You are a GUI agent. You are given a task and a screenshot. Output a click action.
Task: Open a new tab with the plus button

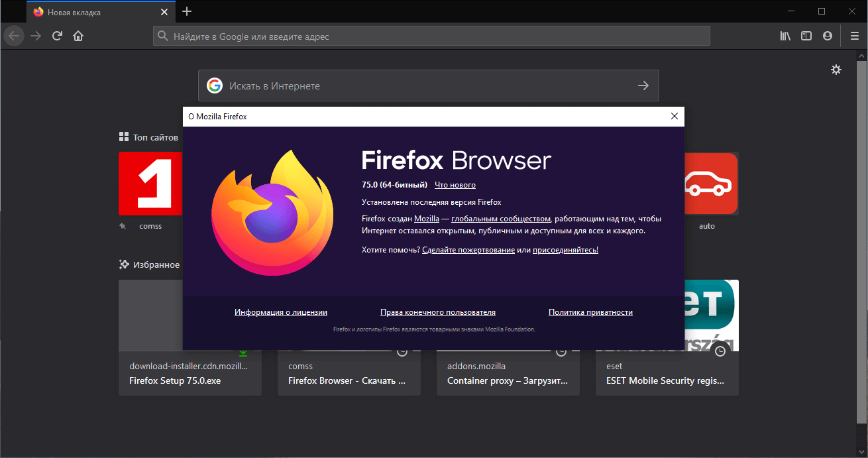tap(186, 11)
